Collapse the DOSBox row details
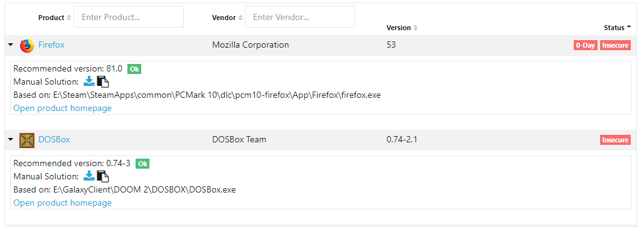Screen dimensions: 644x227 (x=11, y=140)
